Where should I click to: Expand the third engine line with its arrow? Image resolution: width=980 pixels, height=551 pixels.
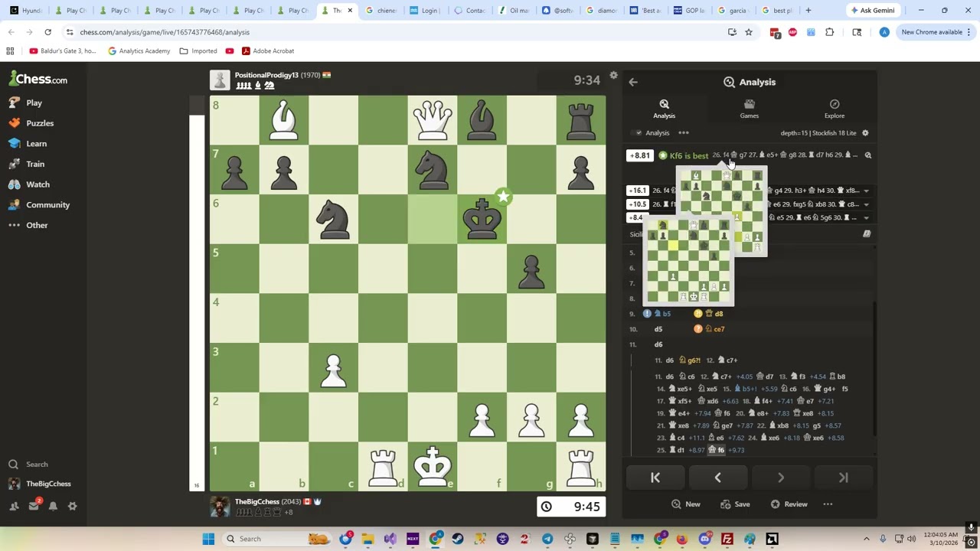867,218
